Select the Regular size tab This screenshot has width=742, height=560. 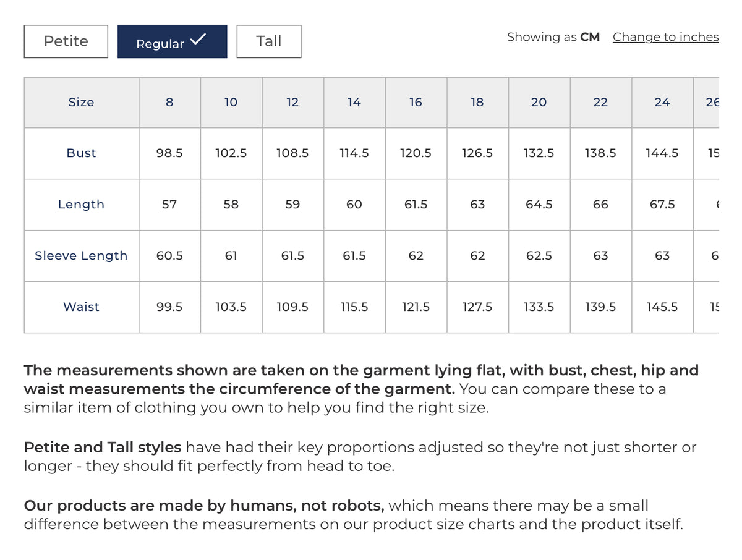(x=172, y=41)
